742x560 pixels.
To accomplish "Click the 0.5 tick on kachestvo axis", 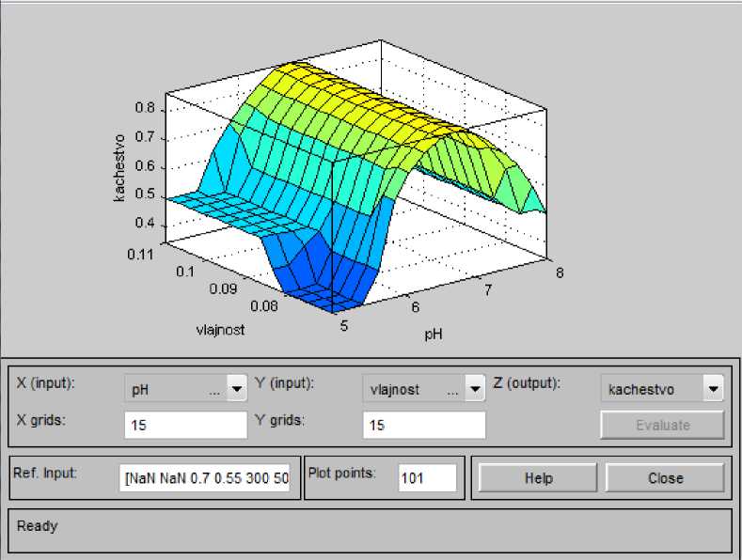I will [x=145, y=194].
